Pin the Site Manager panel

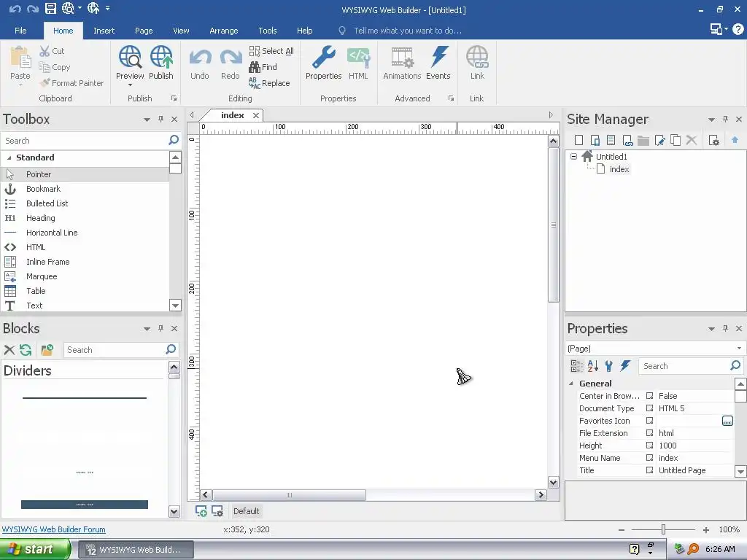725,119
